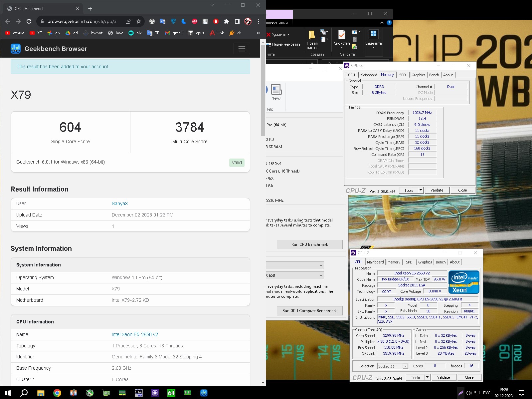
Task: Open the dark mode moon extension
Action: [x=184, y=21]
